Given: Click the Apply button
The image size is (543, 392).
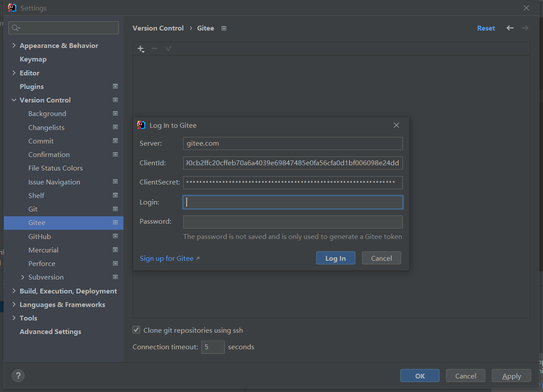Looking at the screenshot, I should click(511, 376).
